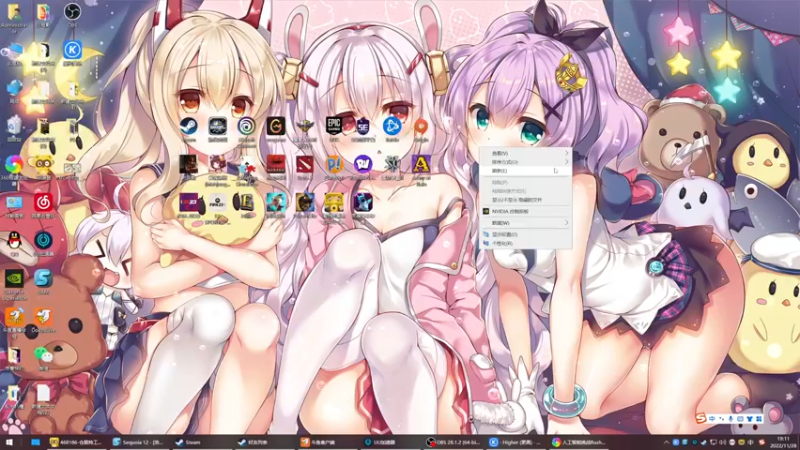Choose View (V) in context menu

(x=526, y=153)
